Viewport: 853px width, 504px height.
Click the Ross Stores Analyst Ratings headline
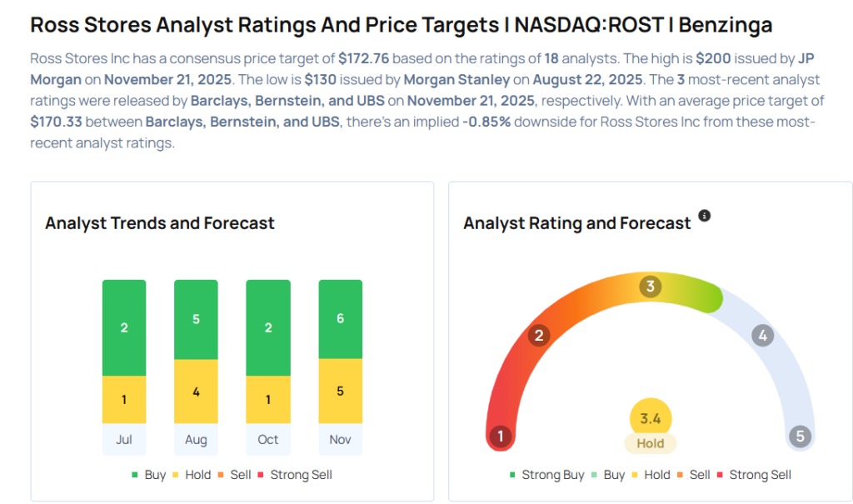[401, 25]
